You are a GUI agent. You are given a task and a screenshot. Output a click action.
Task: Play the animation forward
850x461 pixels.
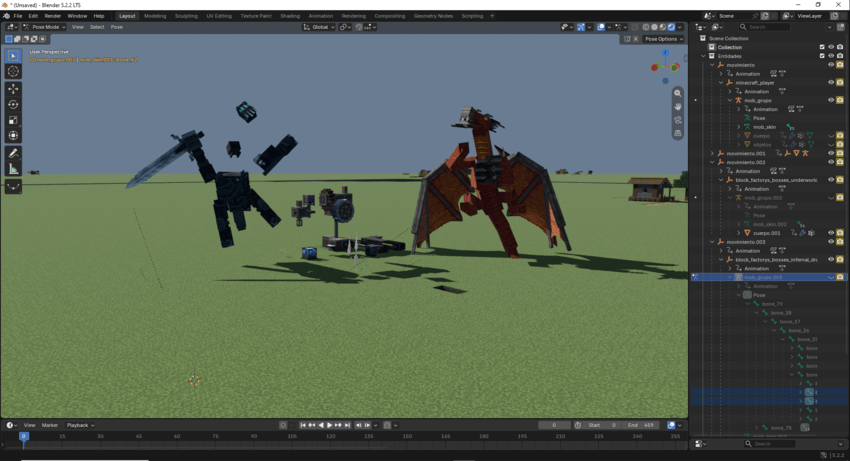tap(329, 425)
